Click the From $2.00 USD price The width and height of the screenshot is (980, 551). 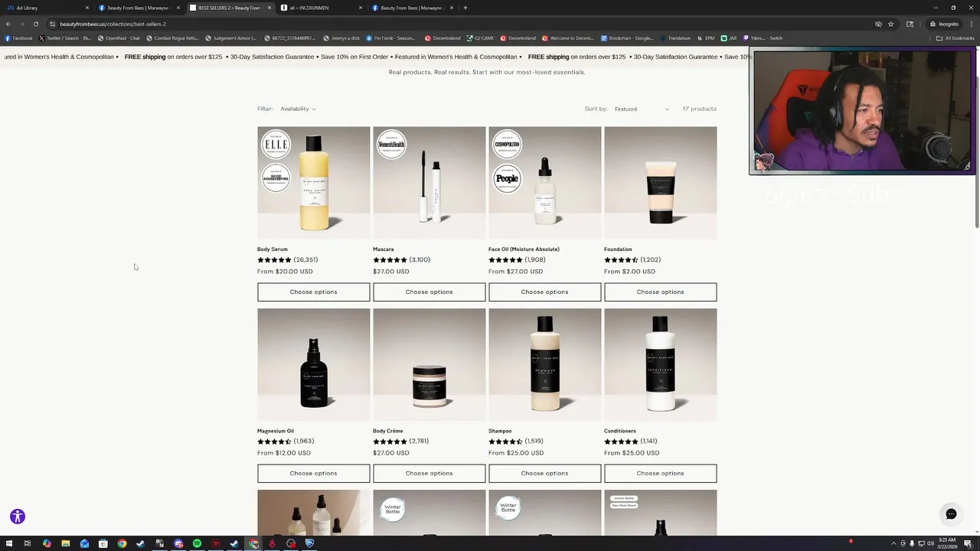tap(632, 271)
